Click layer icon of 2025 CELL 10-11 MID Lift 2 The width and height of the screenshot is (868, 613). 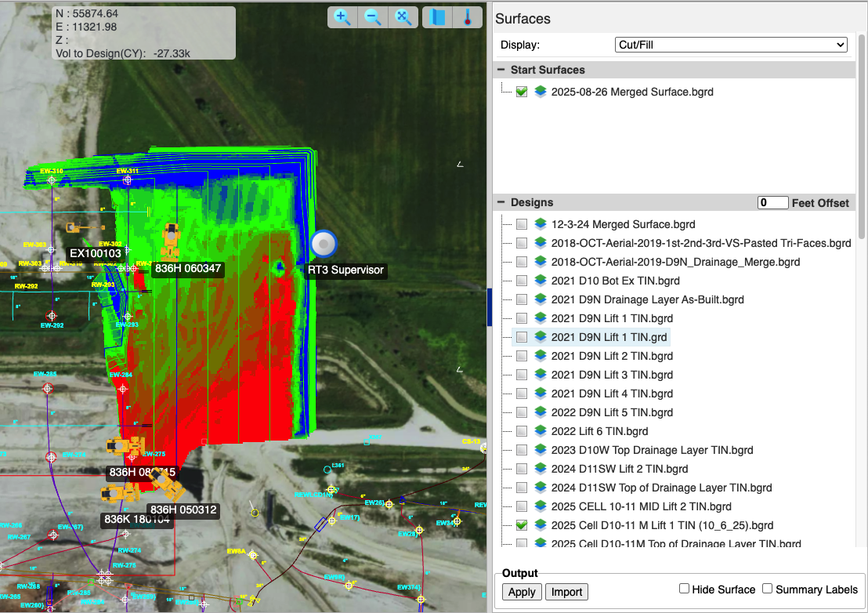coord(541,506)
